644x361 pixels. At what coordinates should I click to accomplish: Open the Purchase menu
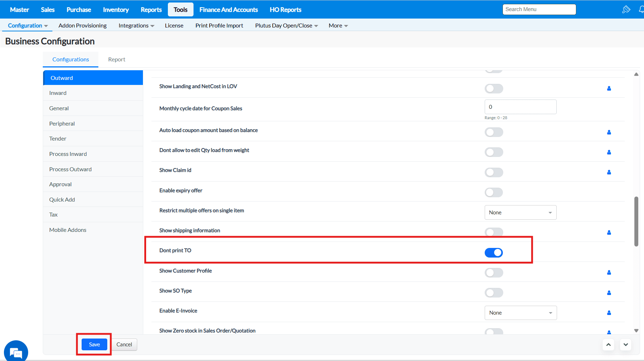(x=79, y=10)
